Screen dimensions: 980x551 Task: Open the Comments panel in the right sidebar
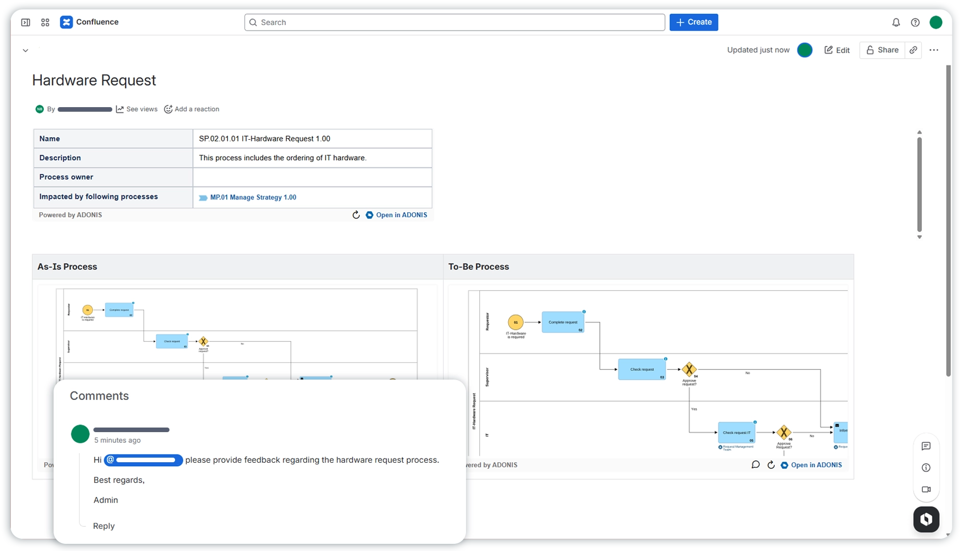926,446
